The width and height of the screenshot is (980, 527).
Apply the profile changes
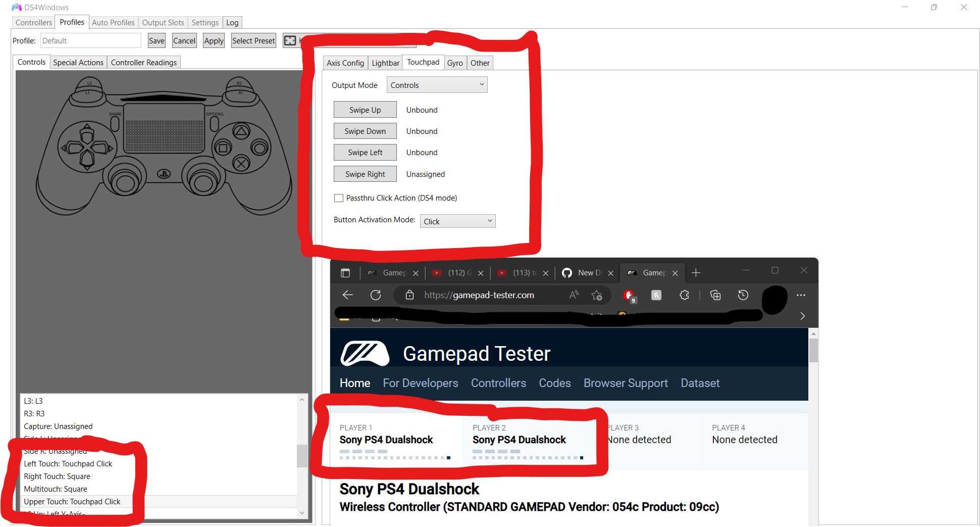click(x=214, y=41)
